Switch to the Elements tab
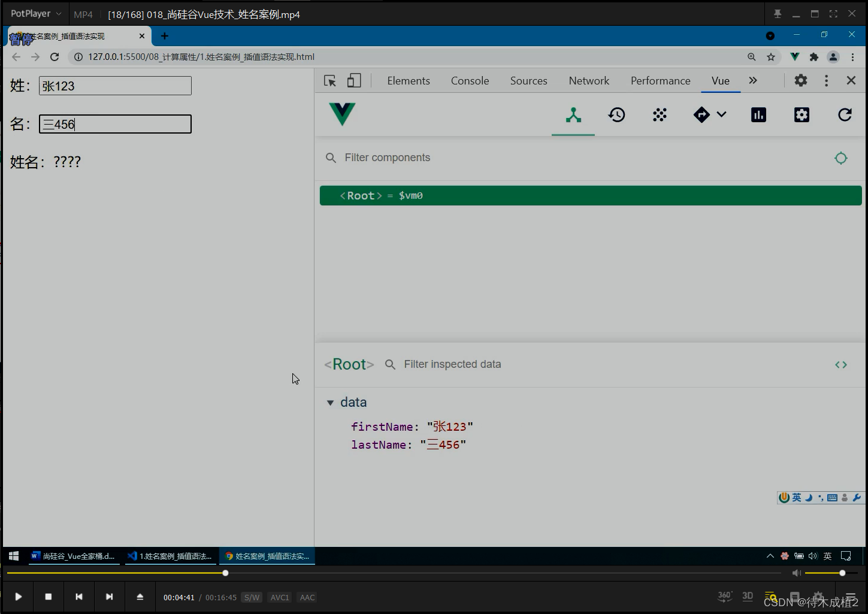 click(409, 81)
